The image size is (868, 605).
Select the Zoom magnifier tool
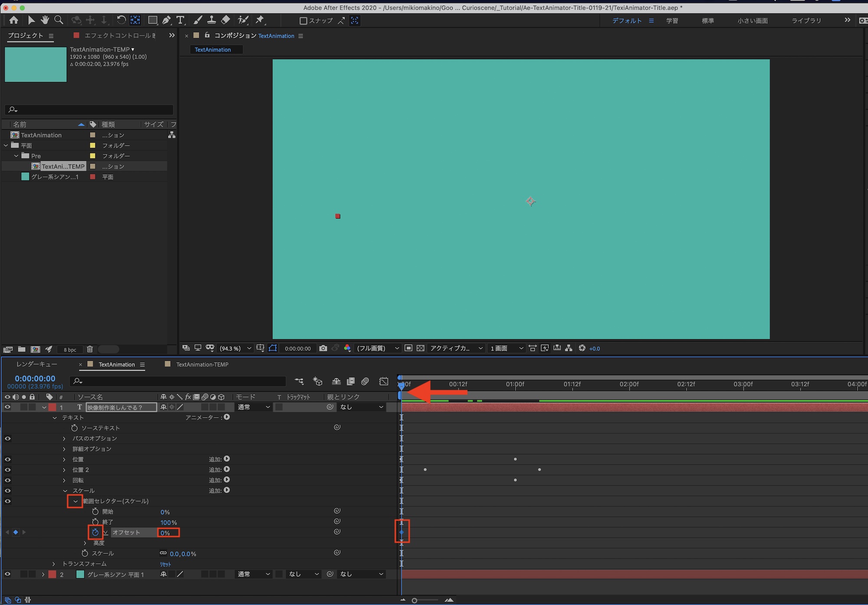[x=59, y=20]
